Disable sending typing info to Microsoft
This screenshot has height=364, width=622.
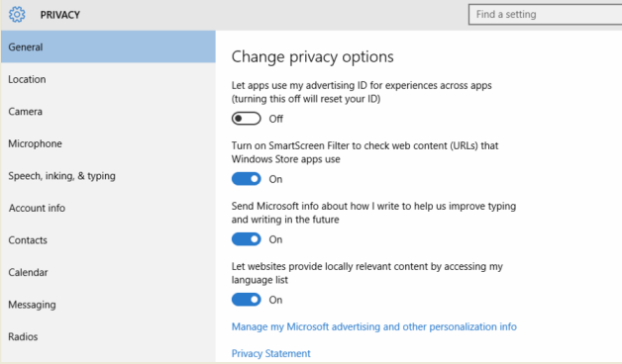(247, 239)
